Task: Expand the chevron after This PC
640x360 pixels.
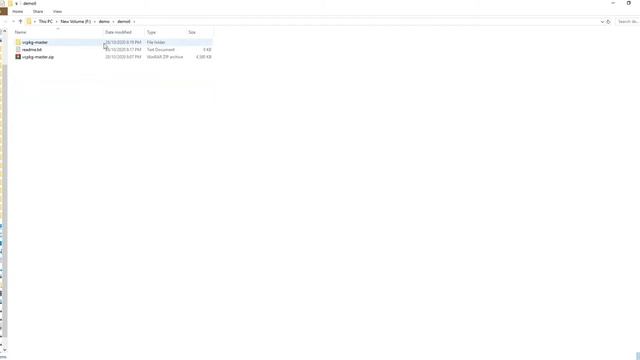Action: [57, 22]
